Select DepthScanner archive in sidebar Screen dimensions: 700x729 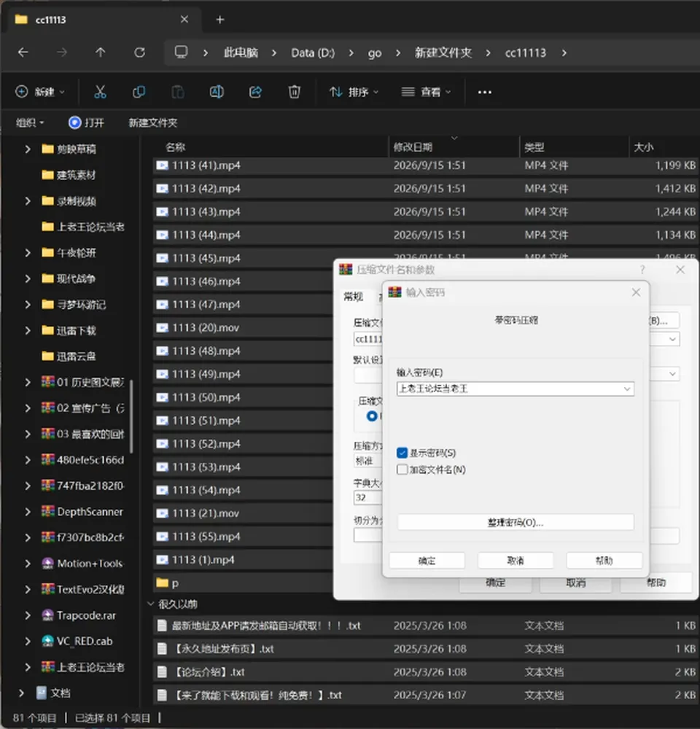click(x=90, y=512)
